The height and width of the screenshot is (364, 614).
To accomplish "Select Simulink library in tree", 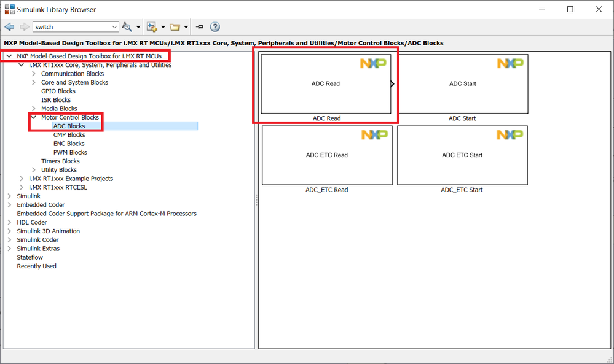I will coord(29,196).
